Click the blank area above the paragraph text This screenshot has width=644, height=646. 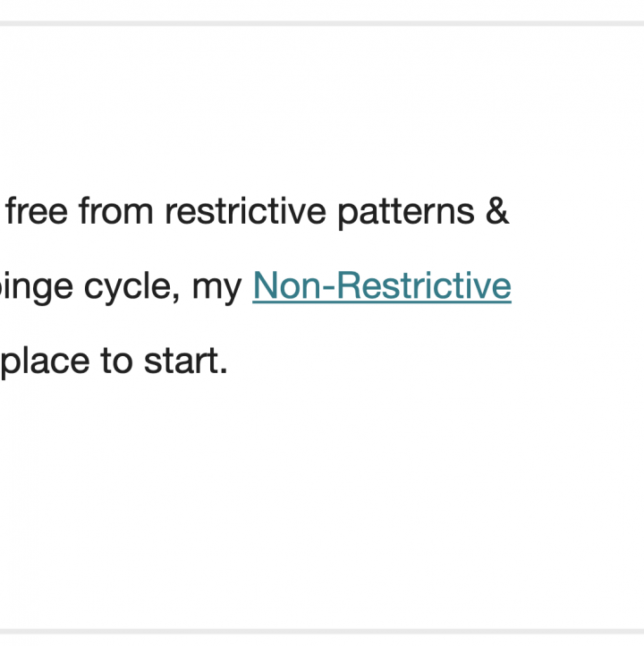[322, 107]
